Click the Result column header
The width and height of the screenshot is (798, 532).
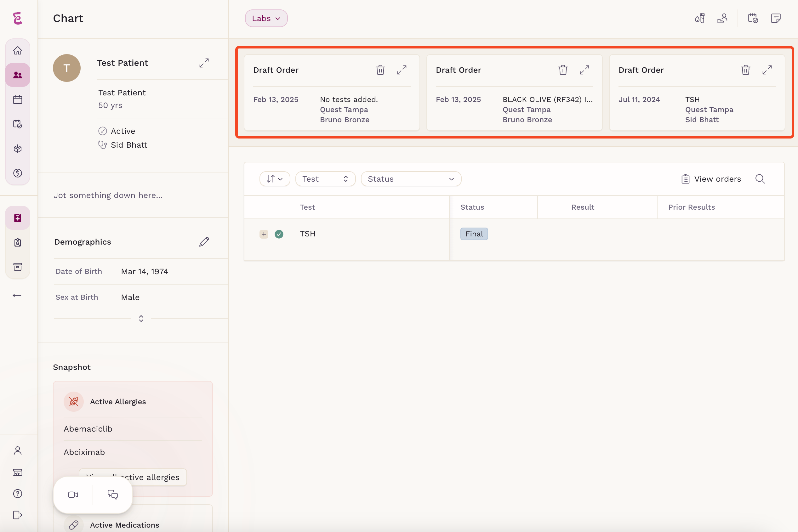583,207
